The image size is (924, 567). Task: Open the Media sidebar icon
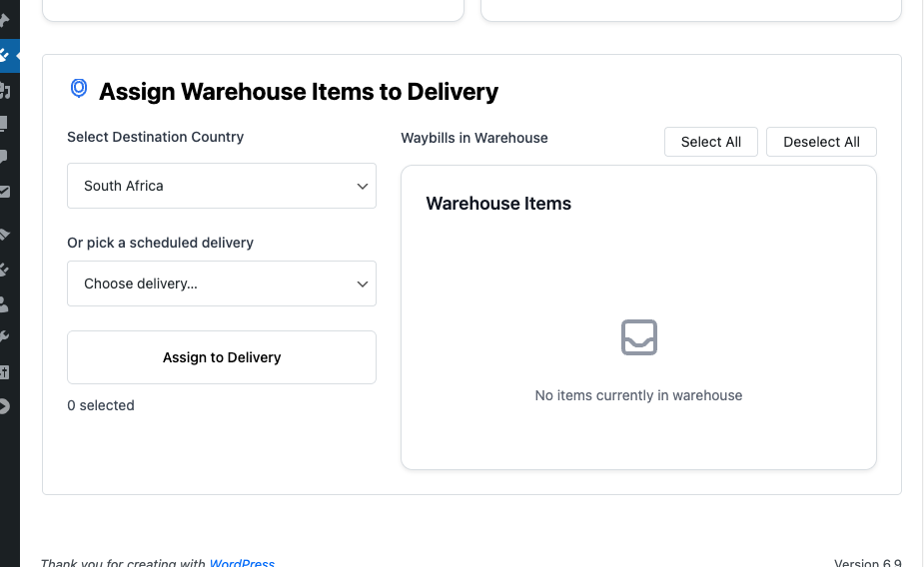[x=5, y=90]
